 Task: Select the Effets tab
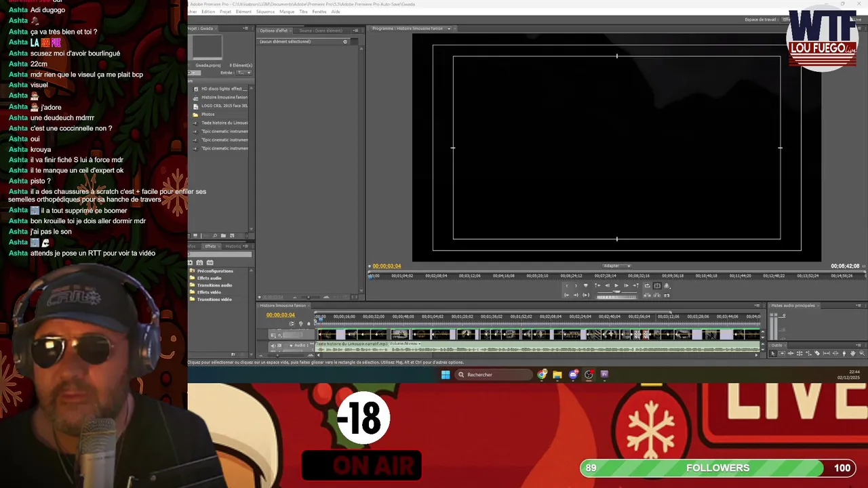[210, 246]
